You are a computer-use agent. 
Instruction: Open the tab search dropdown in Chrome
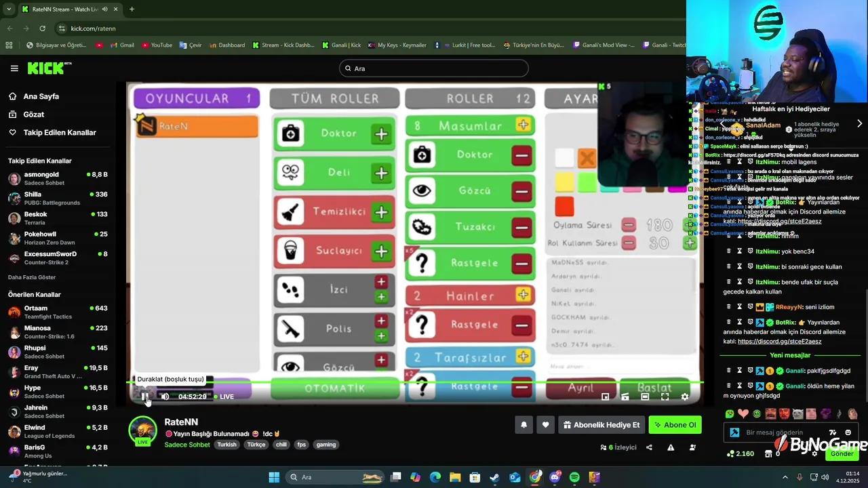(7, 9)
